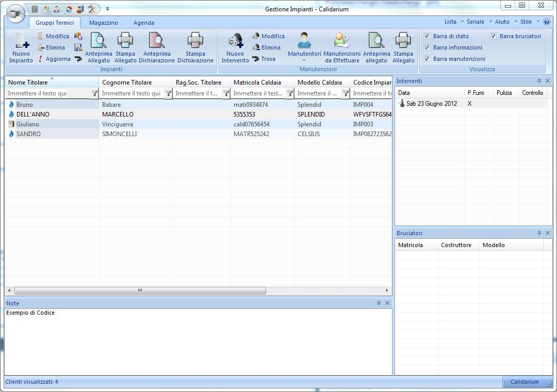Sort by Cognome Titolare column header
Image resolution: width=557 pixels, height=392 pixels.
[136, 83]
